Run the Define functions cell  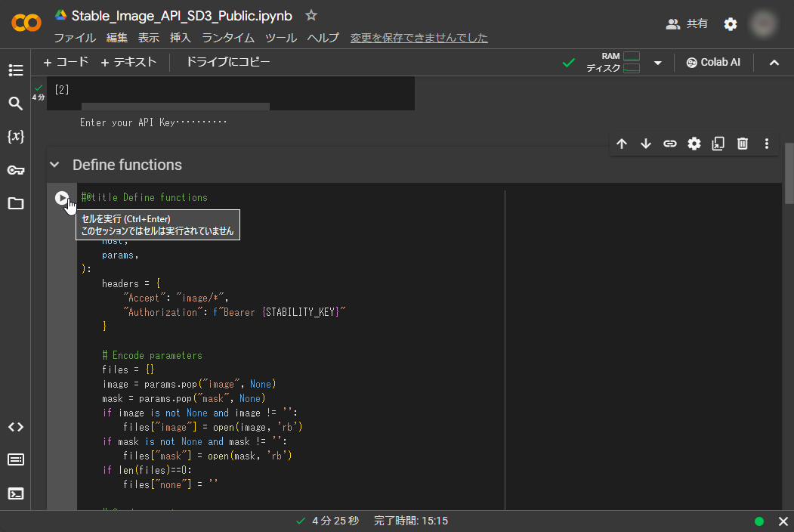(62, 197)
